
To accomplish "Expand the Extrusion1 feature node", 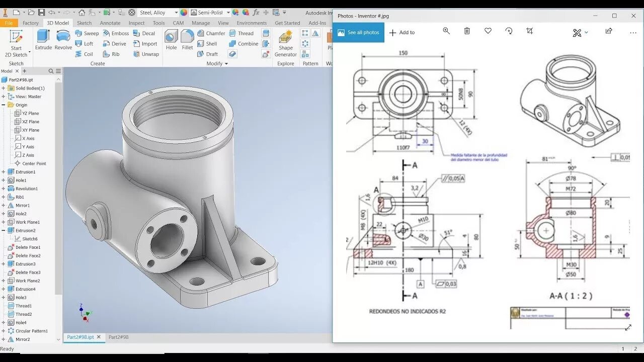I will click(4, 172).
